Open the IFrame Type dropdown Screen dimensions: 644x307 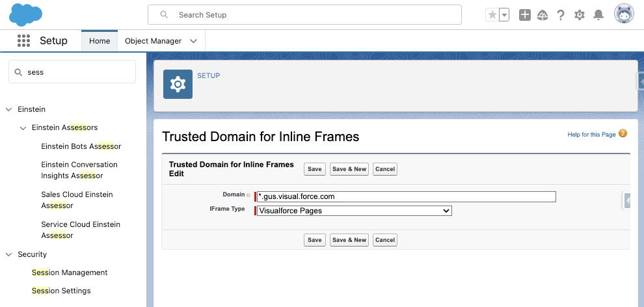(x=354, y=211)
